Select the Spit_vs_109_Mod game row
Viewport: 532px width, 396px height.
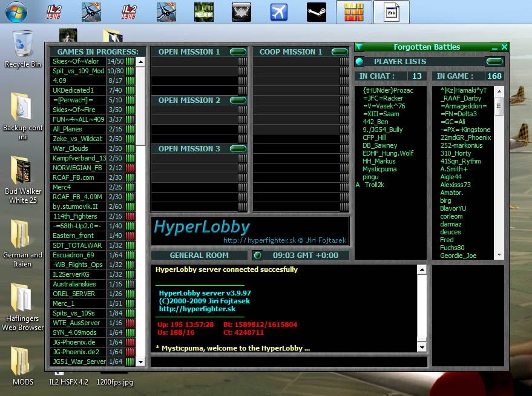pyautogui.click(x=92, y=71)
